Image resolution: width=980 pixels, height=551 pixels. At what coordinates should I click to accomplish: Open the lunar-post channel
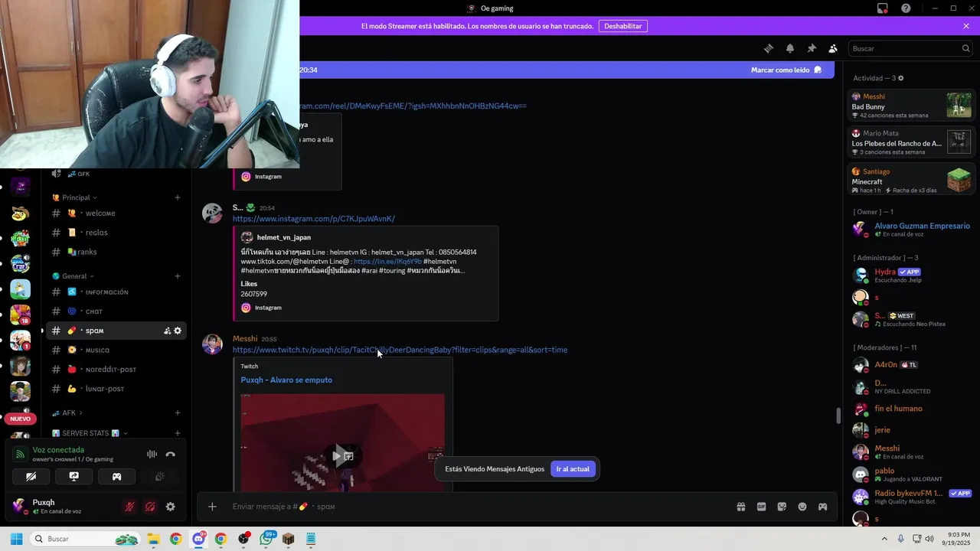tap(116, 389)
